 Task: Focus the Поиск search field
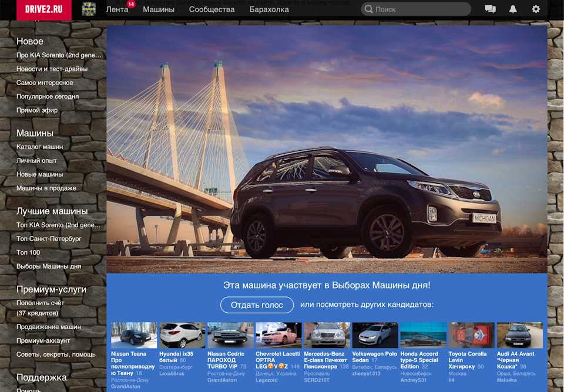click(416, 9)
